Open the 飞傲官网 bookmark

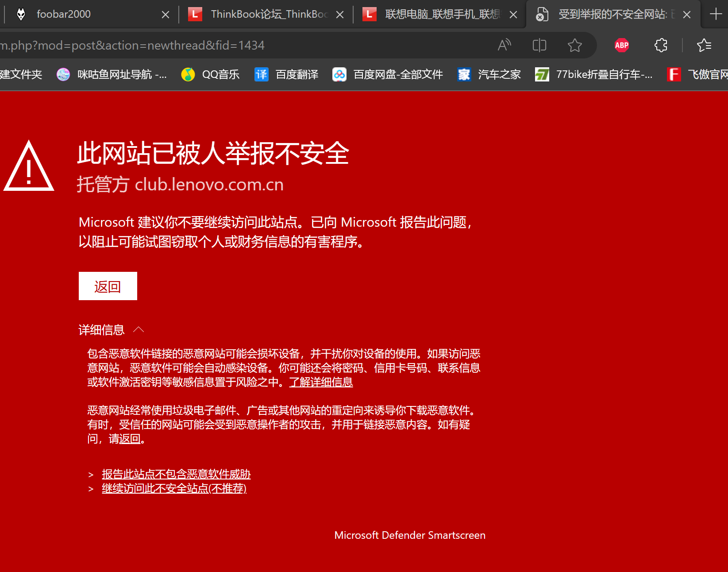pos(697,74)
